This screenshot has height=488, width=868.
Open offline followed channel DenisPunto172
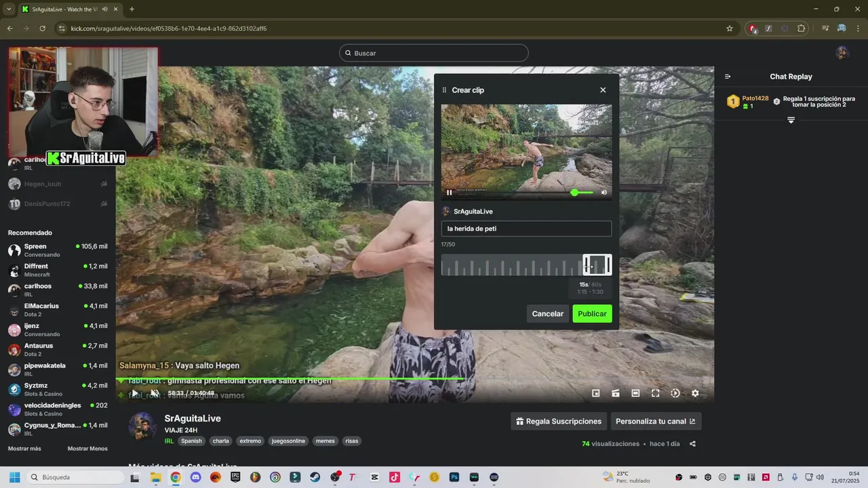pyautogui.click(x=58, y=203)
